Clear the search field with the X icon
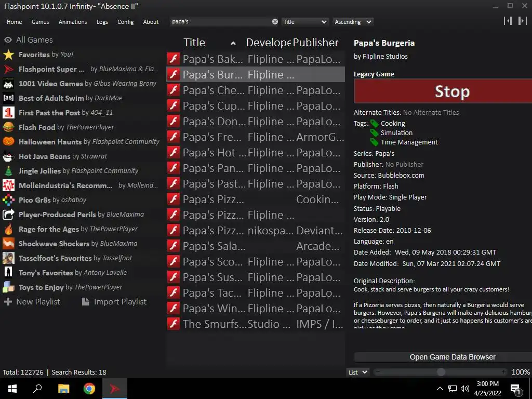532x399 pixels. pyautogui.click(x=275, y=22)
